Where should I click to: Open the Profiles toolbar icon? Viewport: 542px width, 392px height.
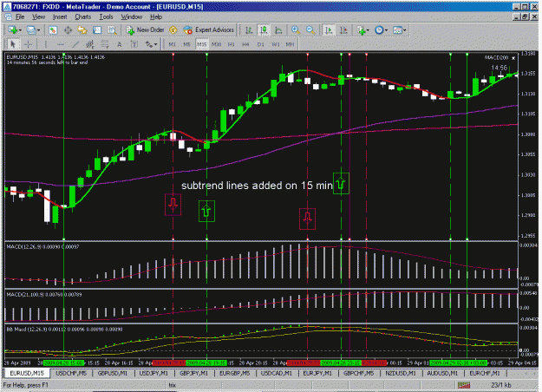(31, 30)
